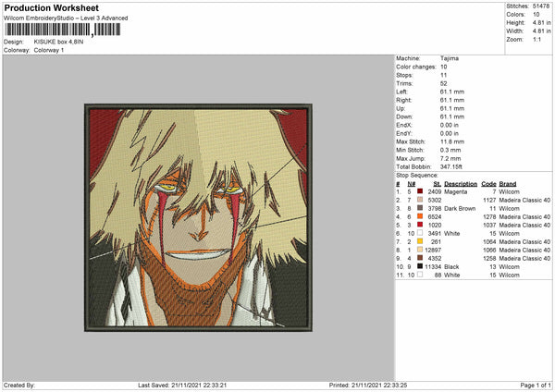Image resolution: width=555 pixels, height=392 pixels.
Task: Click the Width value '4.81 in'
Action: point(542,31)
